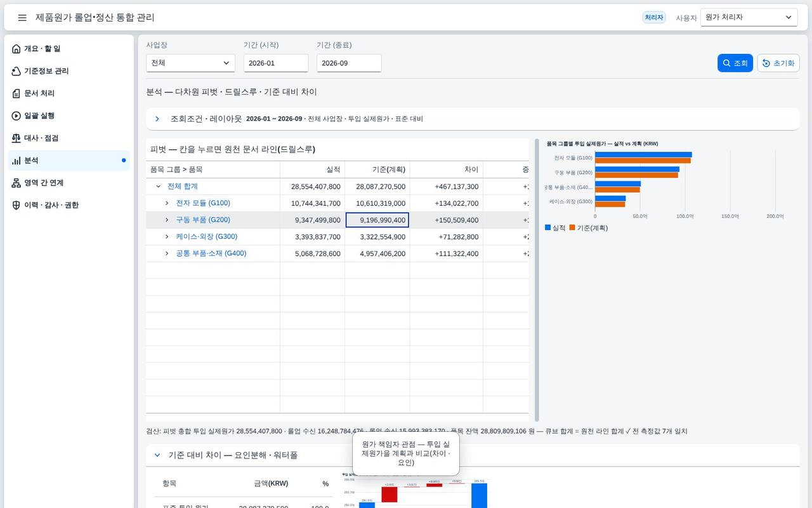Expand the 공통 부품·소재 (G400) row
This screenshot has width=812, height=508.
(x=167, y=253)
